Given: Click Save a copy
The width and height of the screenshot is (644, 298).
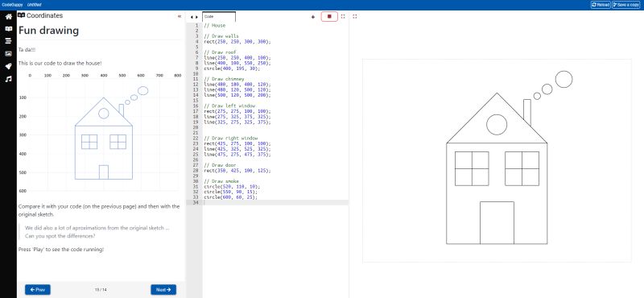Looking at the screenshot, I should 626,5.
